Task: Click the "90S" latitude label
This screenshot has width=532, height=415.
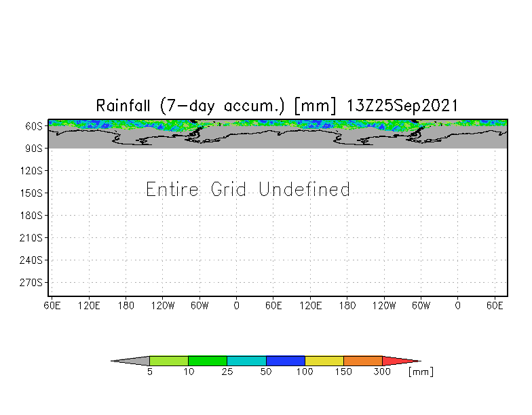Action: [34, 148]
